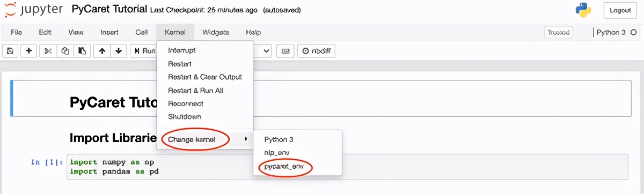Select Restart & Clear Output

click(x=204, y=77)
